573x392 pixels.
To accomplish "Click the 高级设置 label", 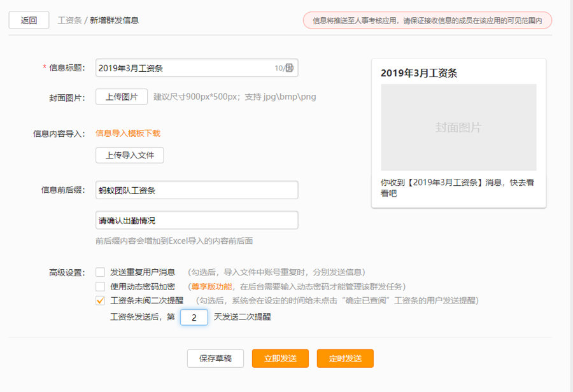I will tap(67, 272).
